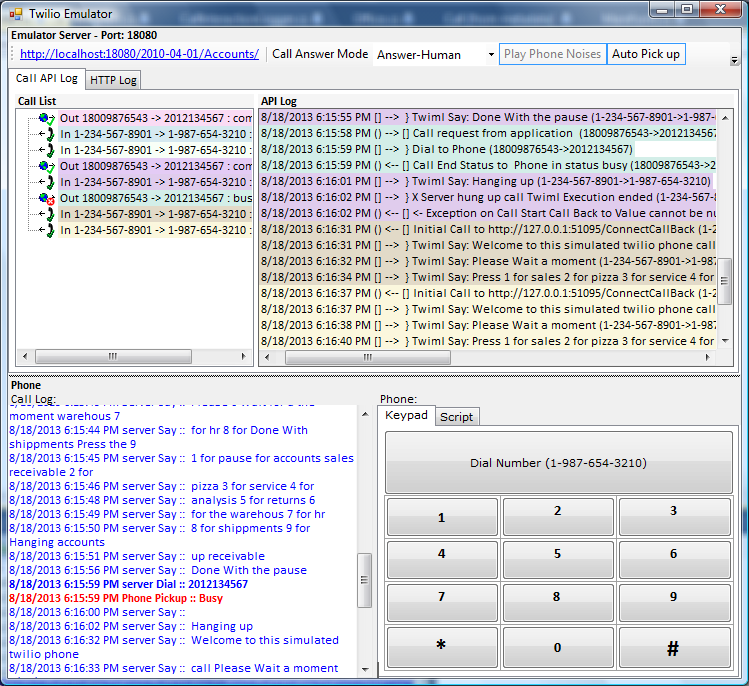
Task: Tap keypad digit 0
Action: point(558,647)
